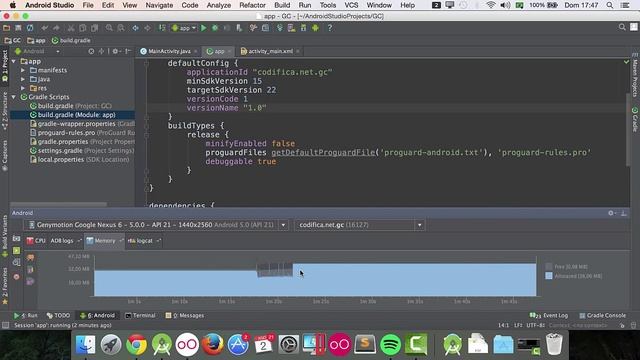Open the Gradle Console
Image resolution: width=640 pixels, height=360 pixels.
[602, 316]
